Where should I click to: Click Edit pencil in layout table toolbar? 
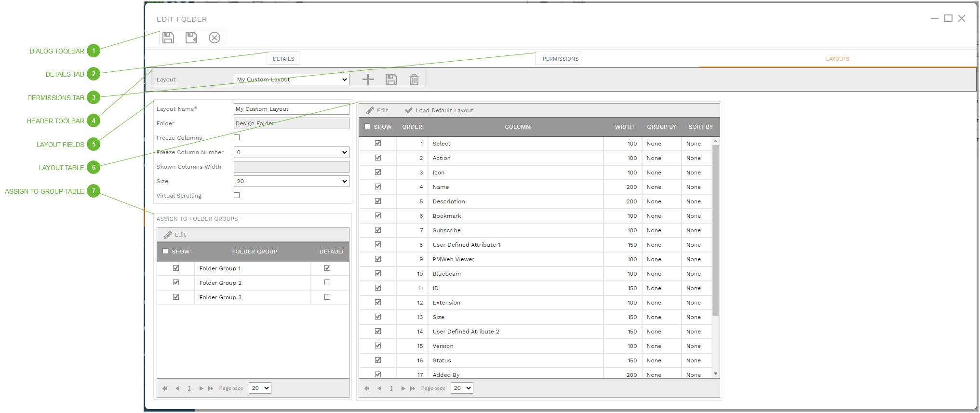coord(377,110)
